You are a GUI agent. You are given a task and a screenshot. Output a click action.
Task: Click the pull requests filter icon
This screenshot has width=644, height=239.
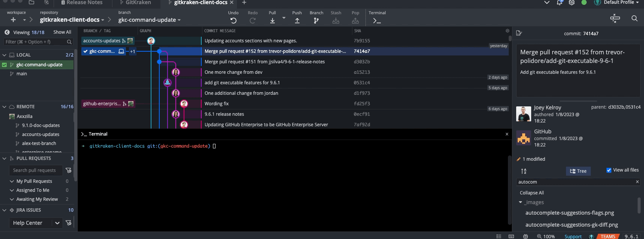pyautogui.click(x=69, y=170)
